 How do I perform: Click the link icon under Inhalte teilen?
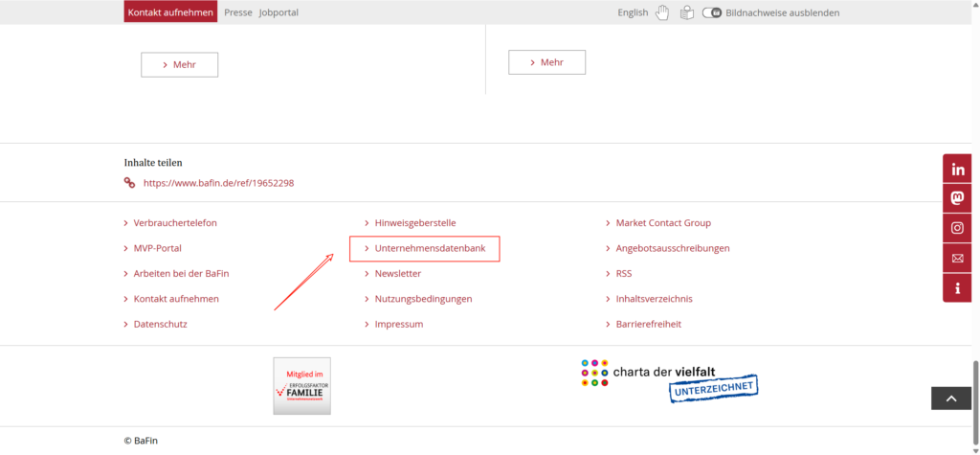tap(129, 183)
